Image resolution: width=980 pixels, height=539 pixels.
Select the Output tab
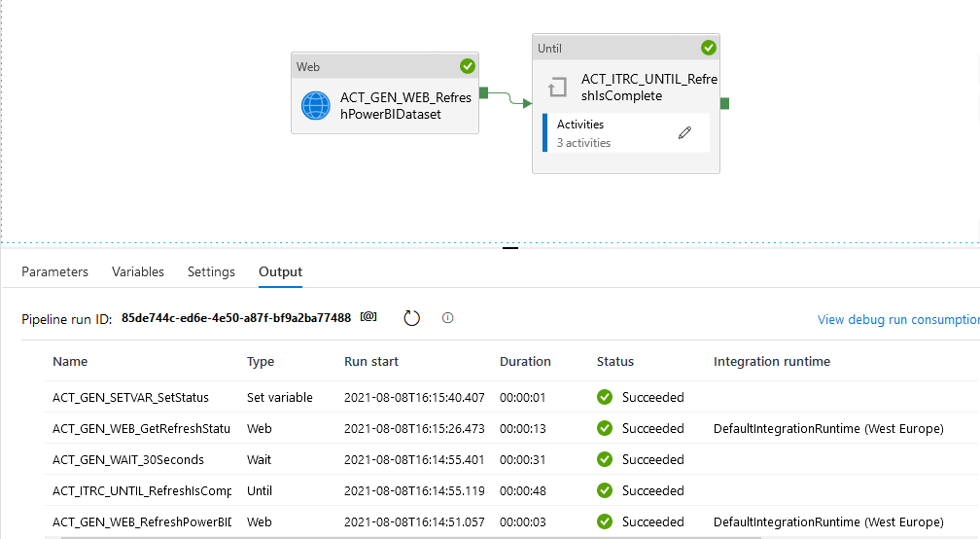281,272
